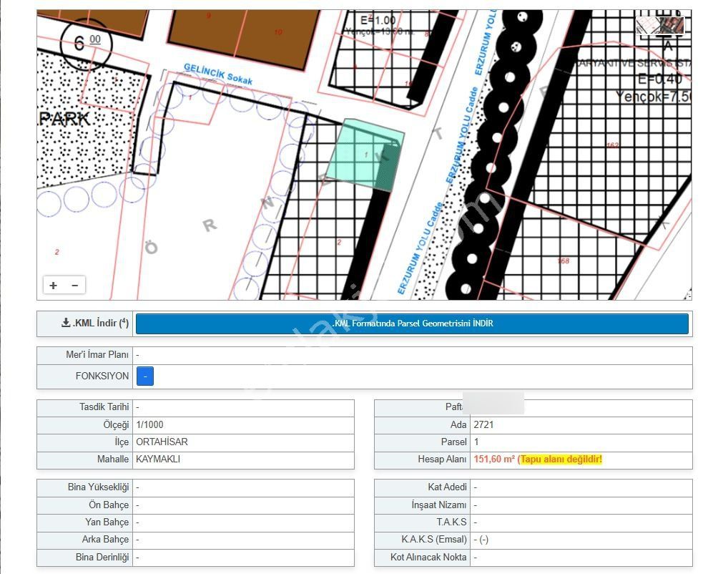Viewport: 728px width, 574px height.
Task: Click the GELİNCİK Sokak street label
Action: tap(218, 74)
